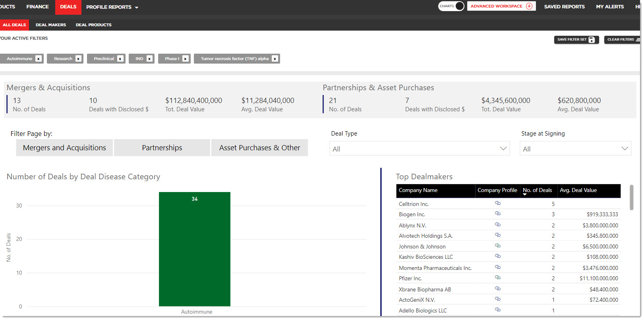Viewport: 644px width, 320px height.
Task: Click the $112,840,400,000 total deal value
Action: (x=193, y=101)
